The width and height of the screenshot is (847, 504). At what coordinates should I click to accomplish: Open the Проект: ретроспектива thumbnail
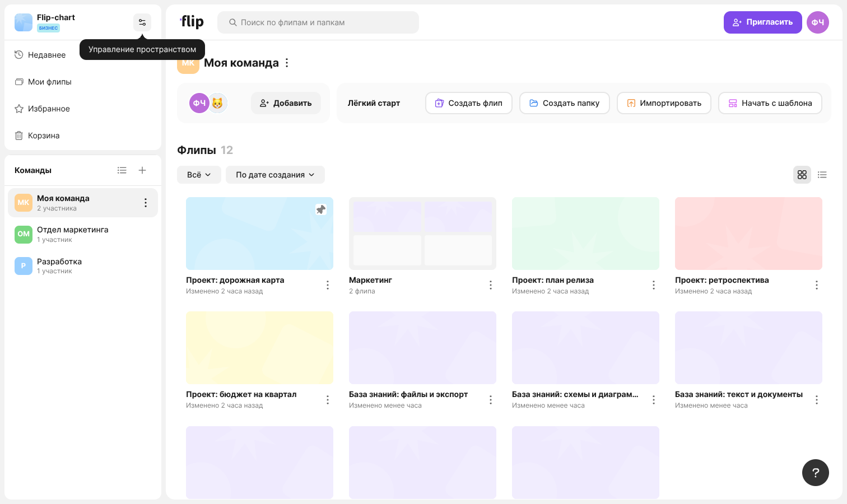pos(748,234)
